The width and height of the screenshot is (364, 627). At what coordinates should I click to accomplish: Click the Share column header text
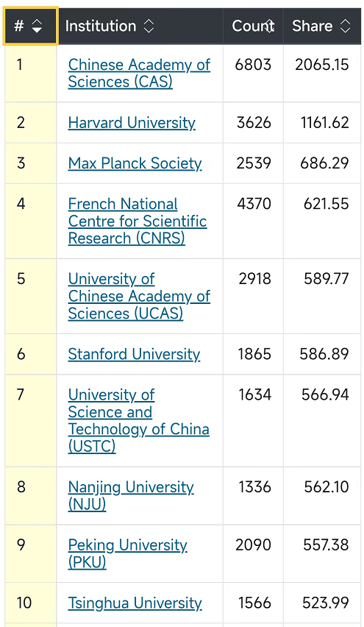click(x=312, y=26)
